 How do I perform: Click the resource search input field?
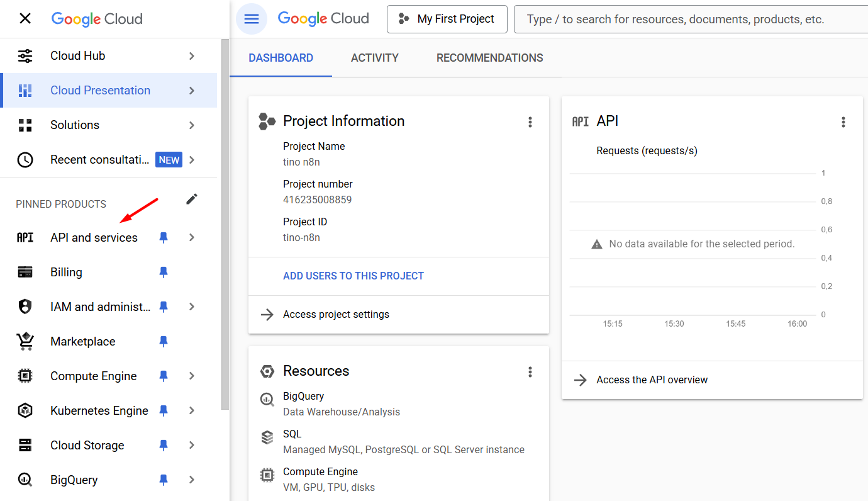(691, 19)
